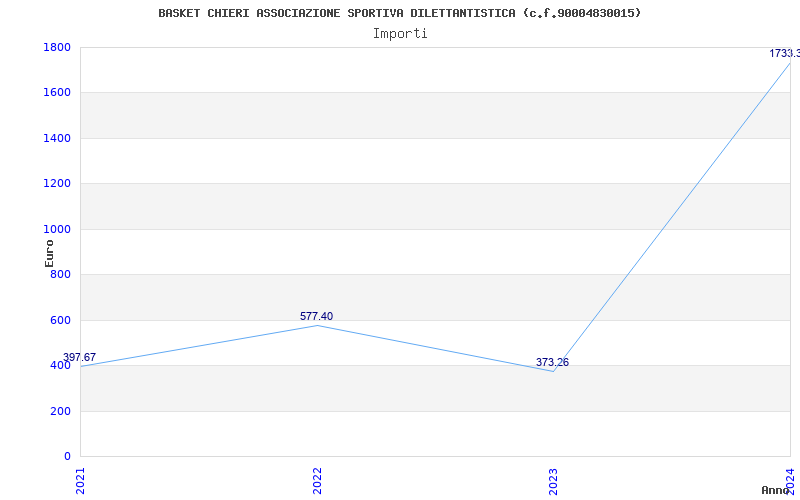
Task: Click the 1600 y-axis tick label
Action: [57, 93]
